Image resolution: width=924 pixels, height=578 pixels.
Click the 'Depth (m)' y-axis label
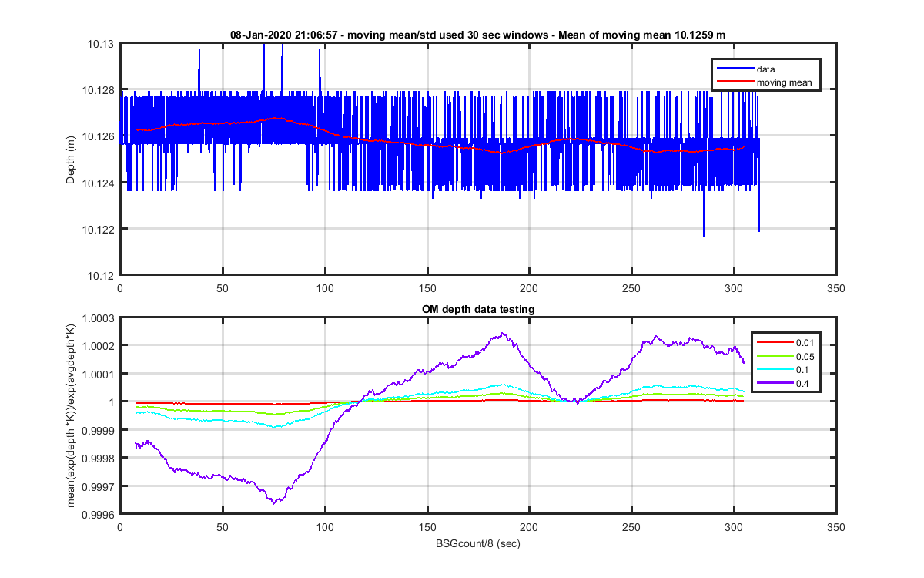coord(70,160)
